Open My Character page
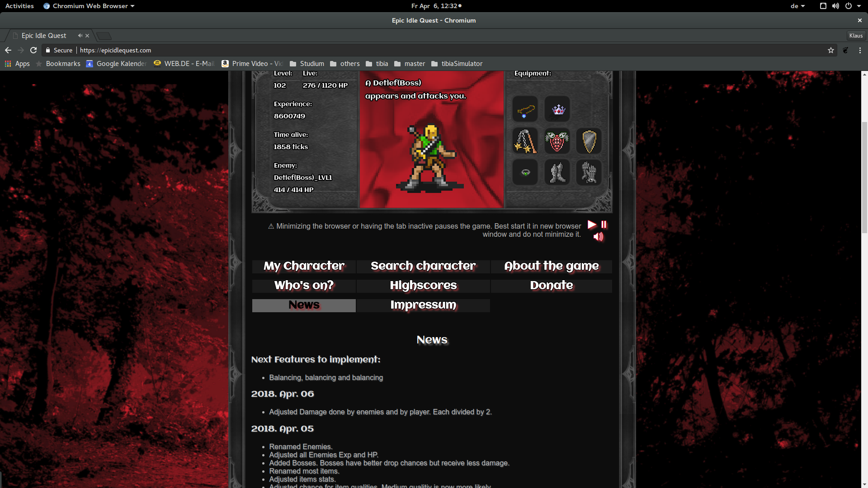 [303, 266]
